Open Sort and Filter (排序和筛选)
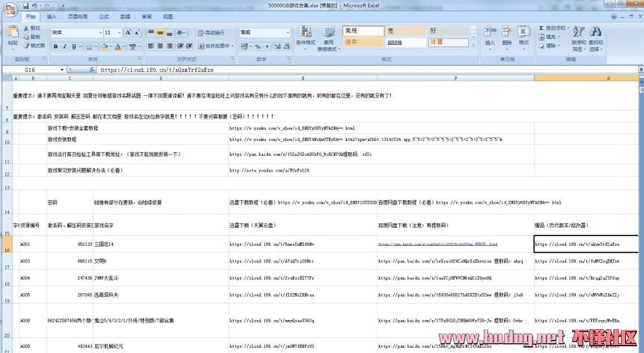 (x=579, y=37)
